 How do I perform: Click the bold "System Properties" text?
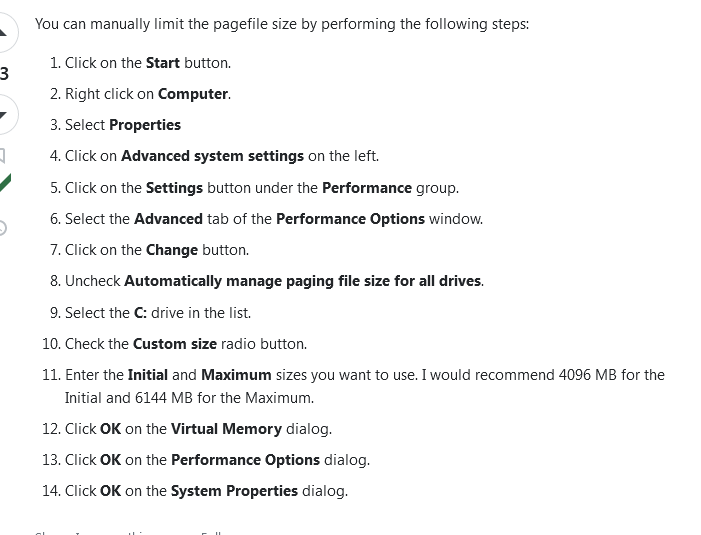(234, 491)
